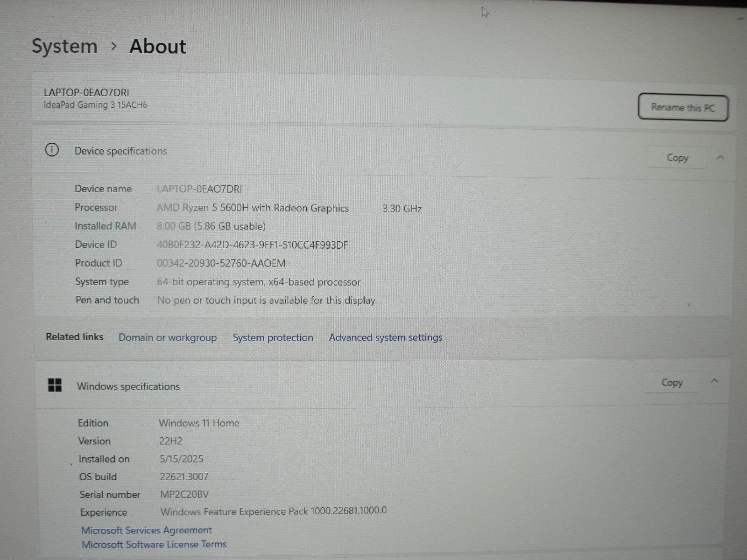747x560 pixels.
Task: Select the About breadcrumb label
Action: coord(157,46)
